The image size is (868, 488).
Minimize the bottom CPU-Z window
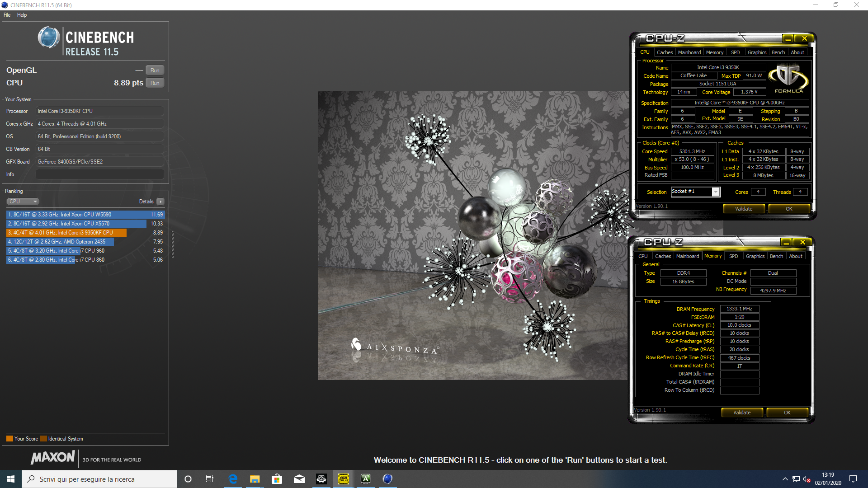click(x=786, y=243)
